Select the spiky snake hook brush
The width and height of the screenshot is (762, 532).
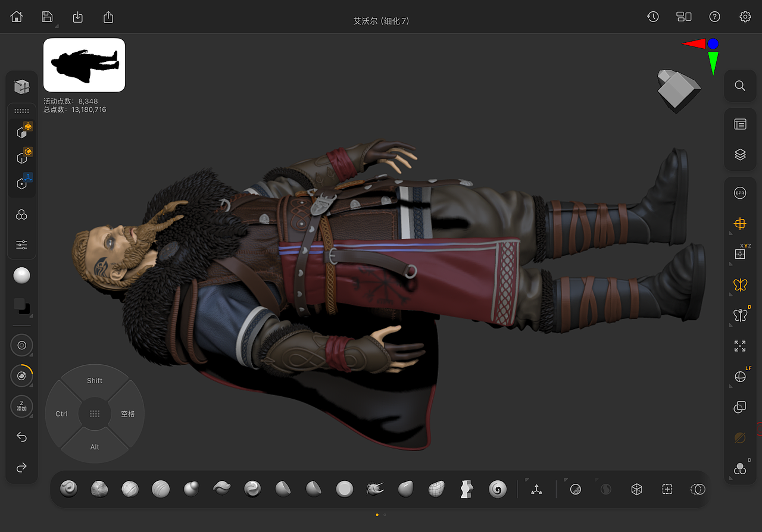(x=375, y=489)
